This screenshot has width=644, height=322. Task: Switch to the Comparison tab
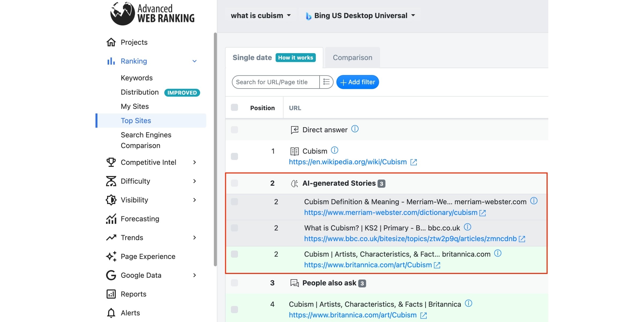[x=353, y=58]
